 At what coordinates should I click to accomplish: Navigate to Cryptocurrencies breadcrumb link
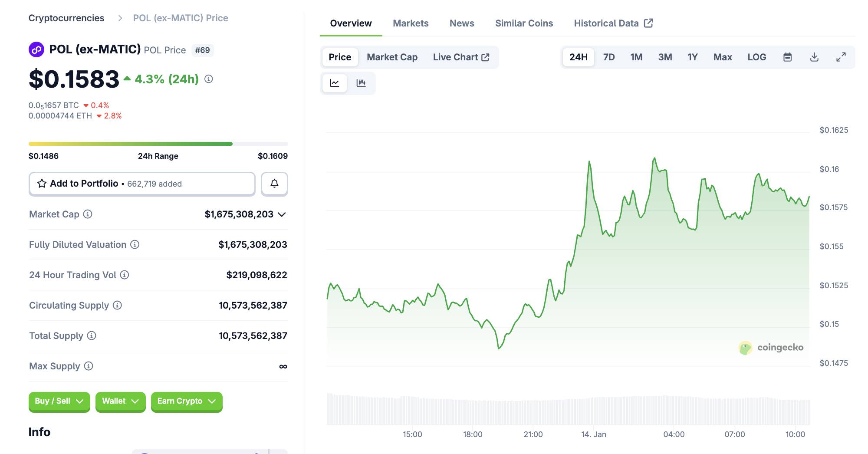coord(66,18)
